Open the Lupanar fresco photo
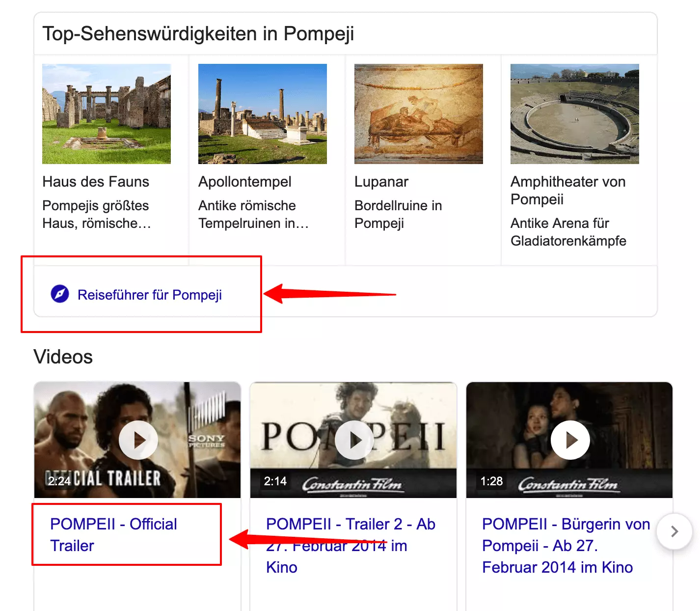This screenshot has height=611, width=700. click(x=419, y=114)
